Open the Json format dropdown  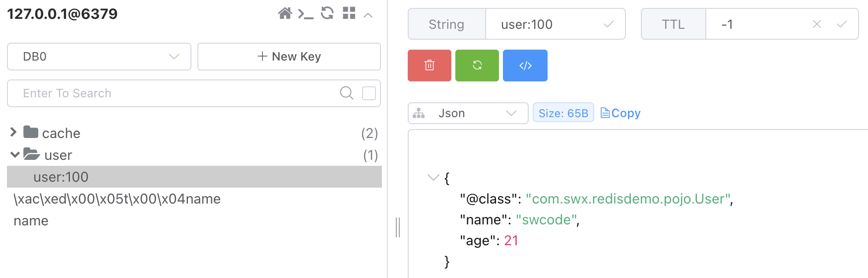click(468, 113)
